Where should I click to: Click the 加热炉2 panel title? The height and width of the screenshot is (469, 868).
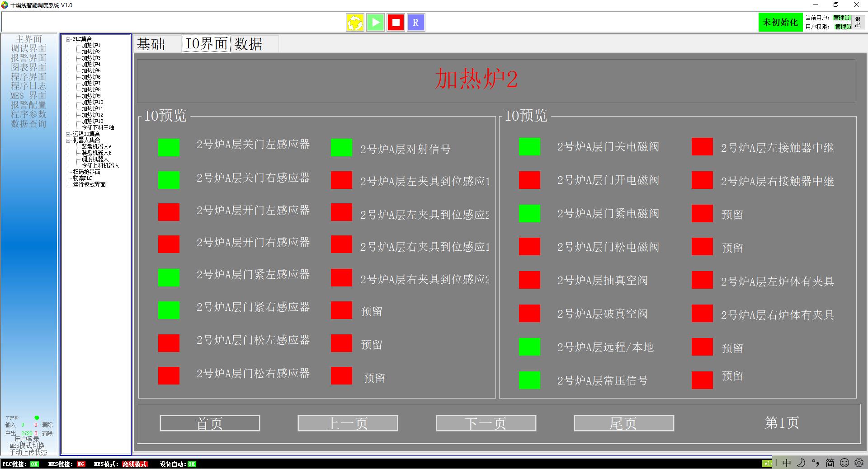point(476,79)
